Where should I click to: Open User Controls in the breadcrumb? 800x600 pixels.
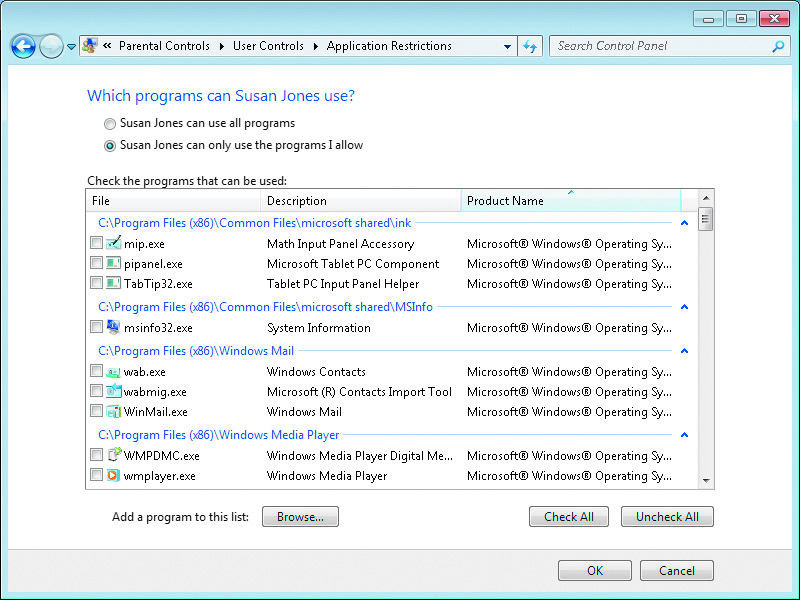click(268, 46)
